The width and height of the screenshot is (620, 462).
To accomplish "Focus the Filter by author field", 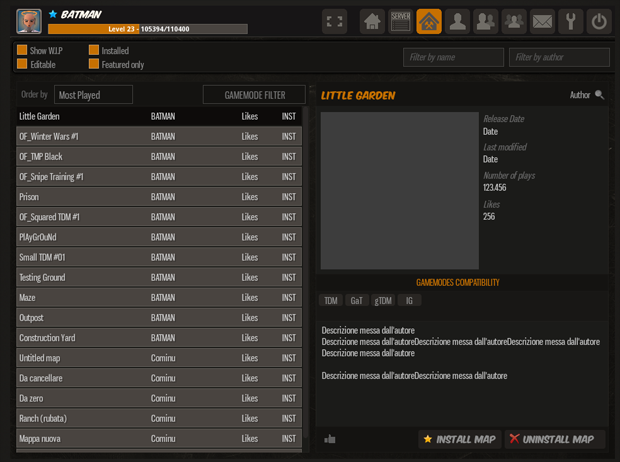I will [559, 57].
